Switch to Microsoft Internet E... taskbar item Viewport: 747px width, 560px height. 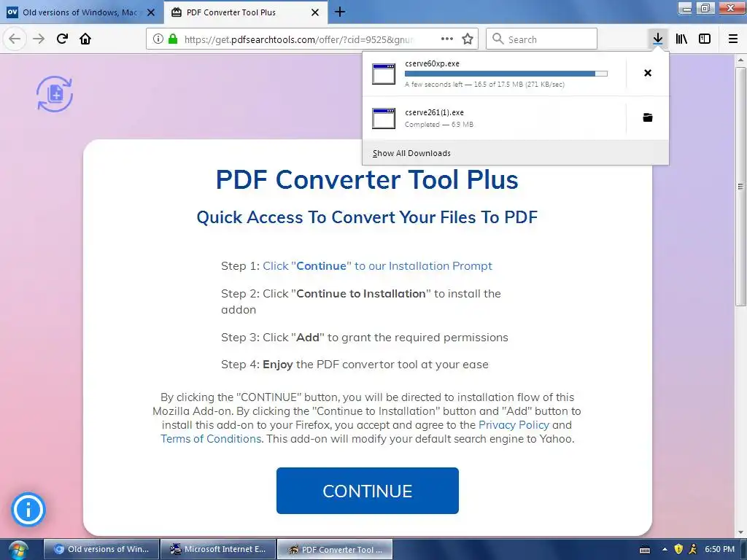coord(218,549)
